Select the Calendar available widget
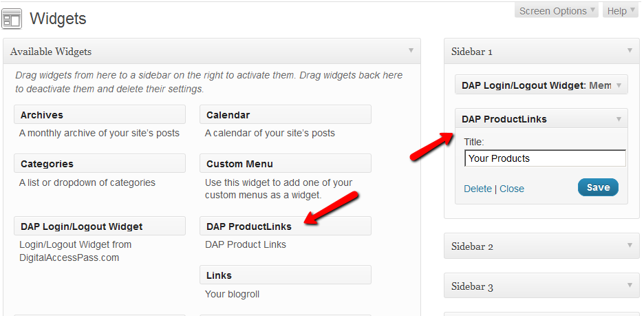This screenshot has height=316, width=644. coord(285,114)
